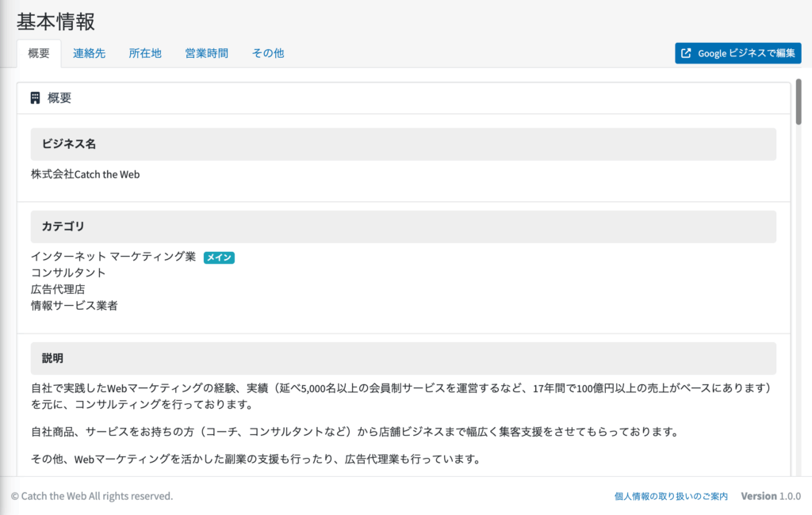Viewport: 812px width, 515px height.
Task: Click the building icon beside the 概要 panel title
Action: 35,98
